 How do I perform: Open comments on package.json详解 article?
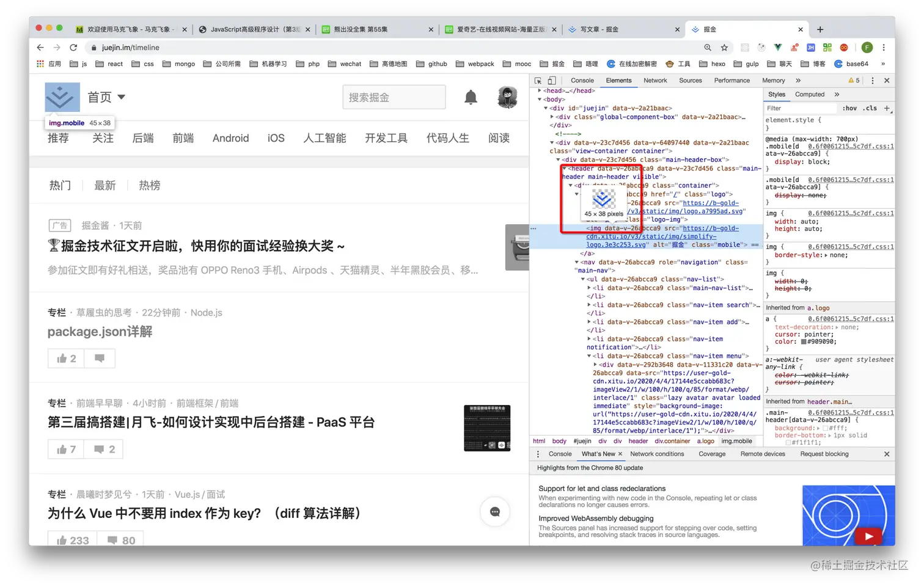100,359
